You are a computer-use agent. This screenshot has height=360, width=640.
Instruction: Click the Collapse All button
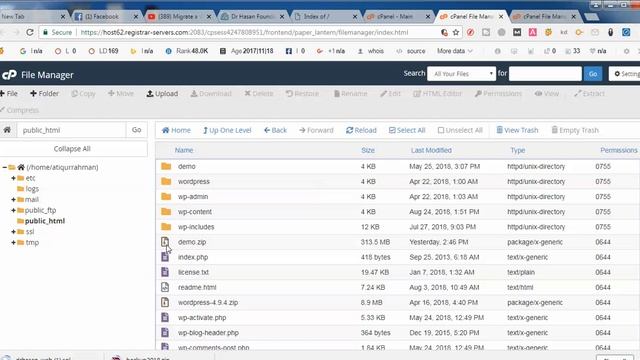pyautogui.click(x=72, y=149)
